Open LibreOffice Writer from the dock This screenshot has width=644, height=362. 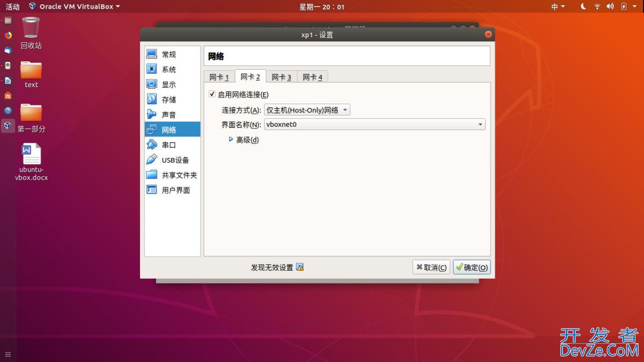click(x=8, y=81)
